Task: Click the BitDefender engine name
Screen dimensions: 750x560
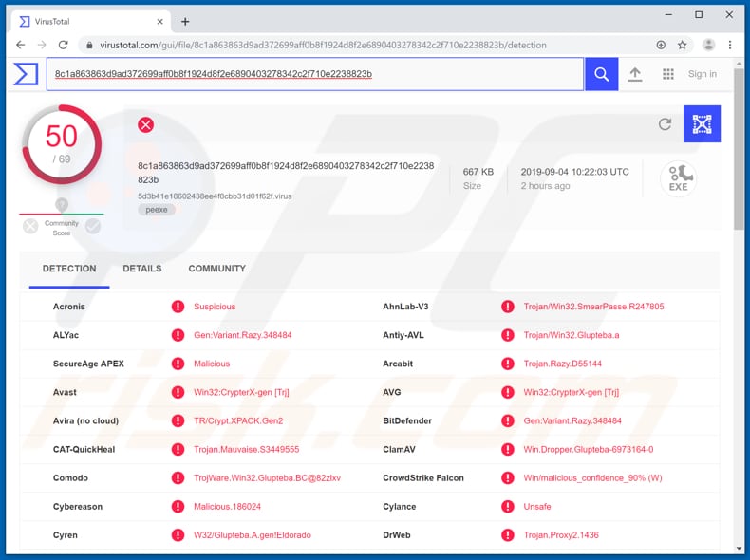Action: coord(407,420)
